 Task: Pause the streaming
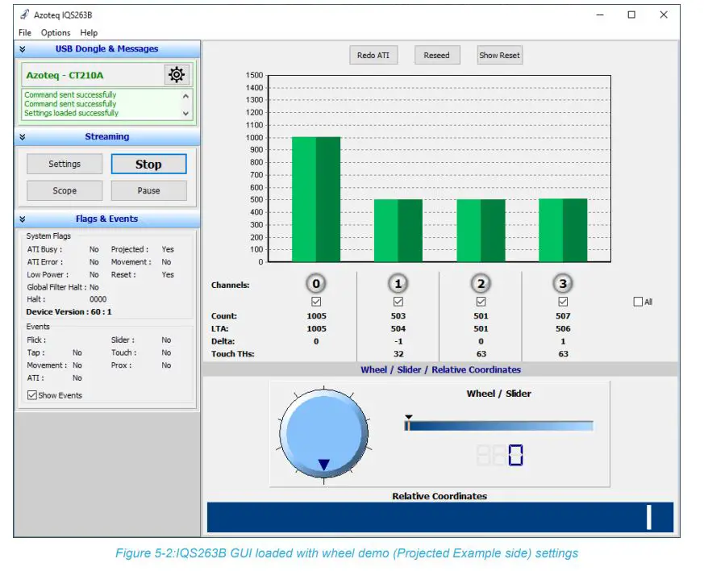[x=148, y=190]
